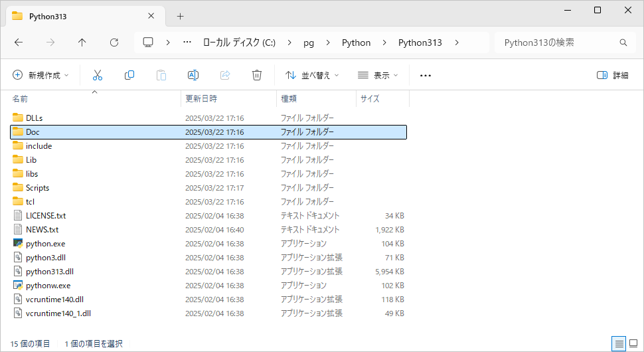Expand chevron next to PC icon

point(167,43)
